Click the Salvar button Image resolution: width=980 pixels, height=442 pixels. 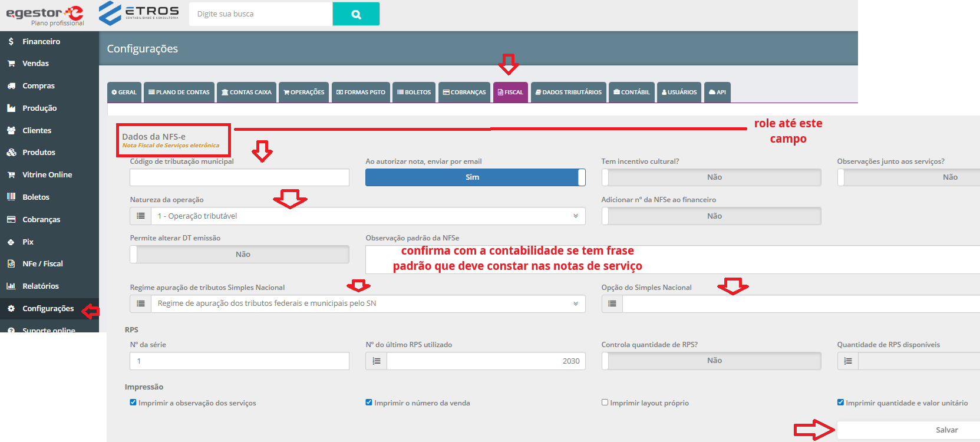(x=909, y=430)
